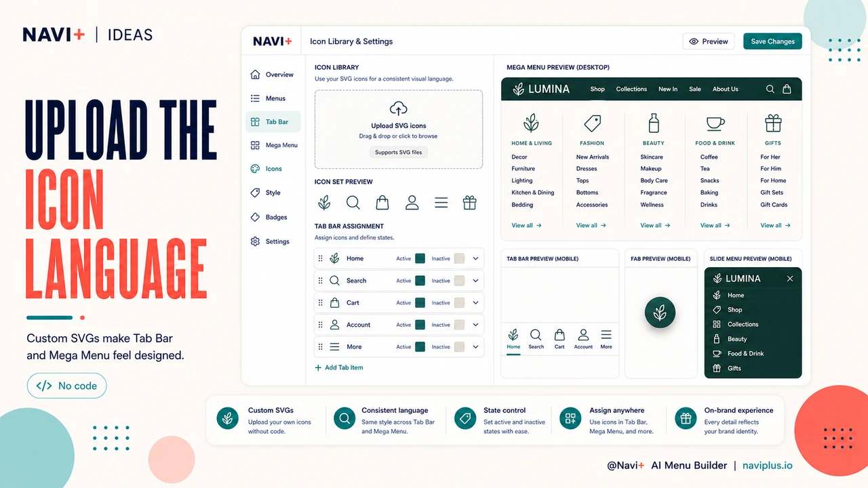Click Coffee in Food & Drink column

[x=709, y=157]
